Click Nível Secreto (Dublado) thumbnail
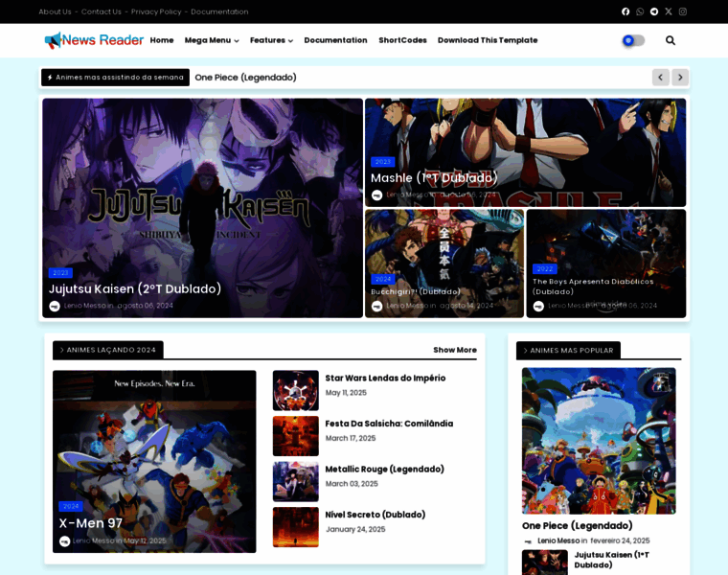The height and width of the screenshot is (575, 728). (296, 527)
